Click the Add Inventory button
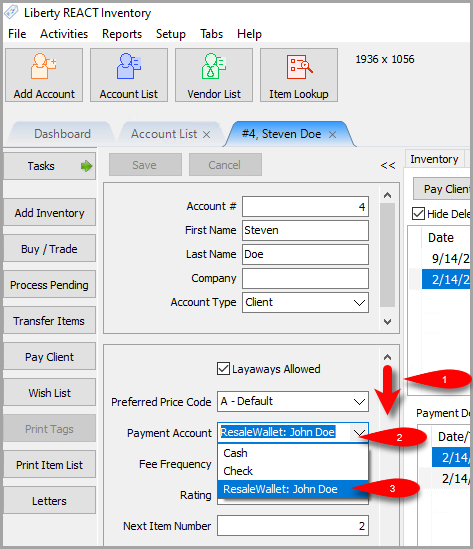Image resolution: width=473 pixels, height=549 pixels. coord(49,213)
